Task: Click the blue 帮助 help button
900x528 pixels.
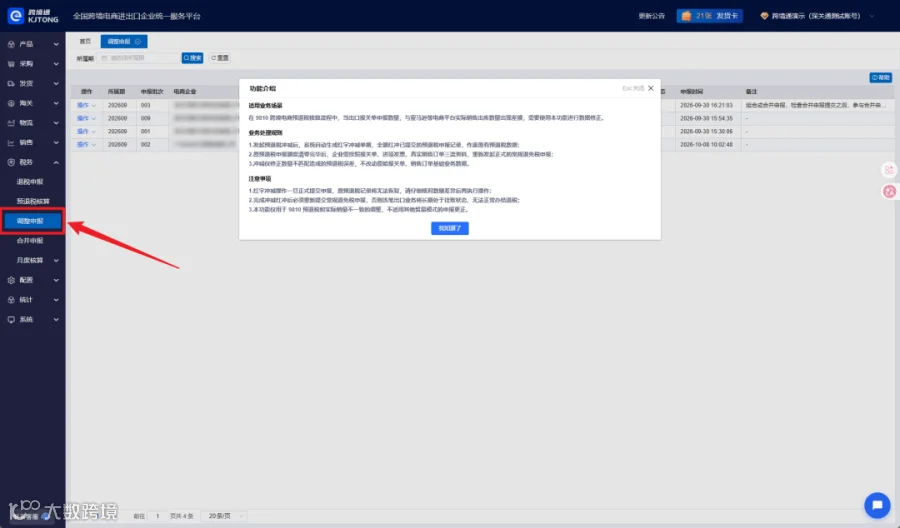Action: point(880,77)
